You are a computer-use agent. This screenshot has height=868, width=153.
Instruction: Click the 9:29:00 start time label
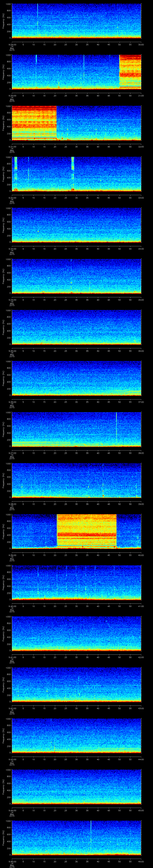[12, 44]
